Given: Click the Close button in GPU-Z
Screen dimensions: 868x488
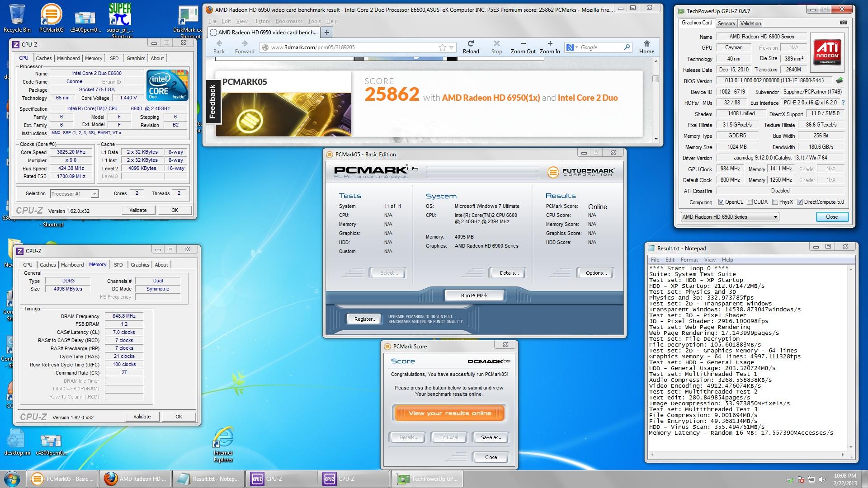Looking at the screenshot, I should point(832,217).
